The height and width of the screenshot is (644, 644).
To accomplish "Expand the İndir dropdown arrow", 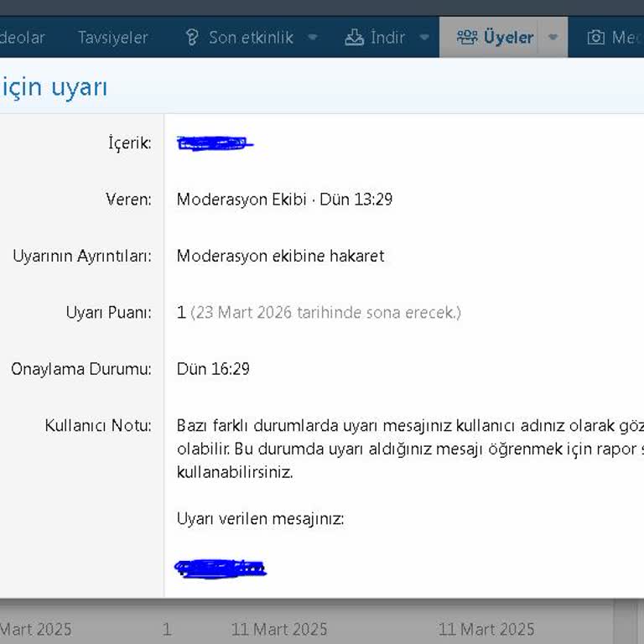I will coord(424,37).
